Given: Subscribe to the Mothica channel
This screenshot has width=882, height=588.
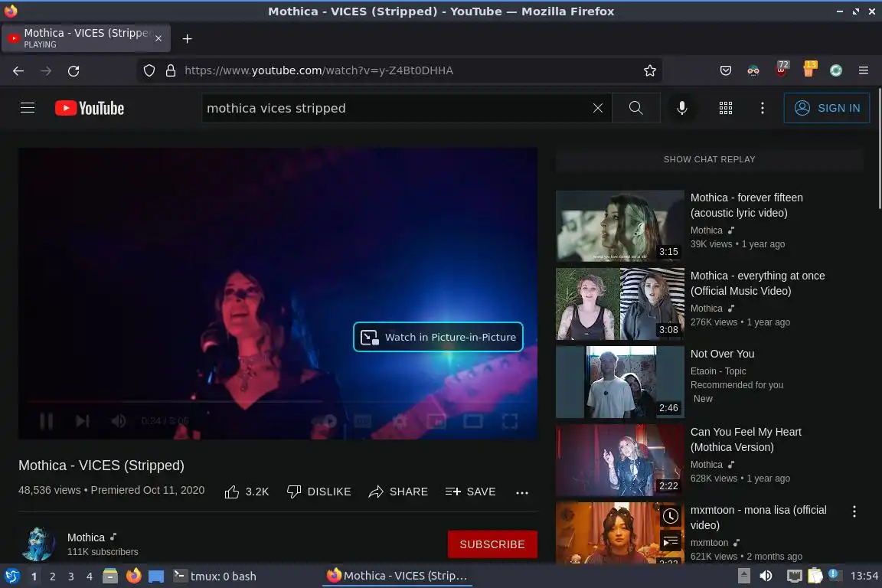Looking at the screenshot, I should 492,544.
